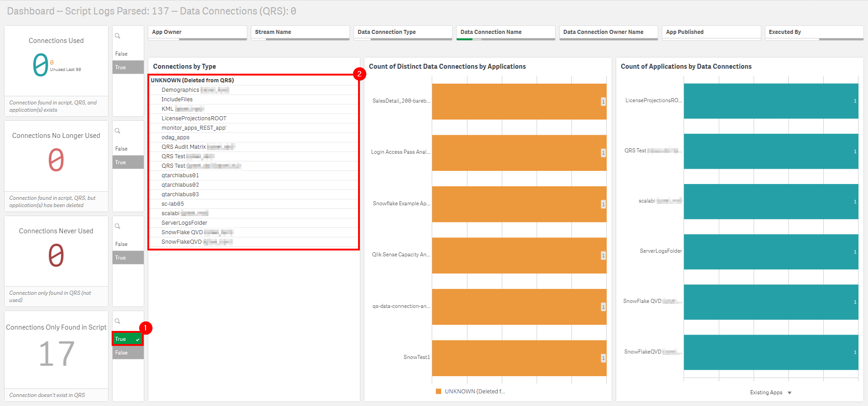Image resolution: width=868 pixels, height=406 pixels.
Task: Open search in Connections No Longer Used filter
Action: (x=118, y=131)
